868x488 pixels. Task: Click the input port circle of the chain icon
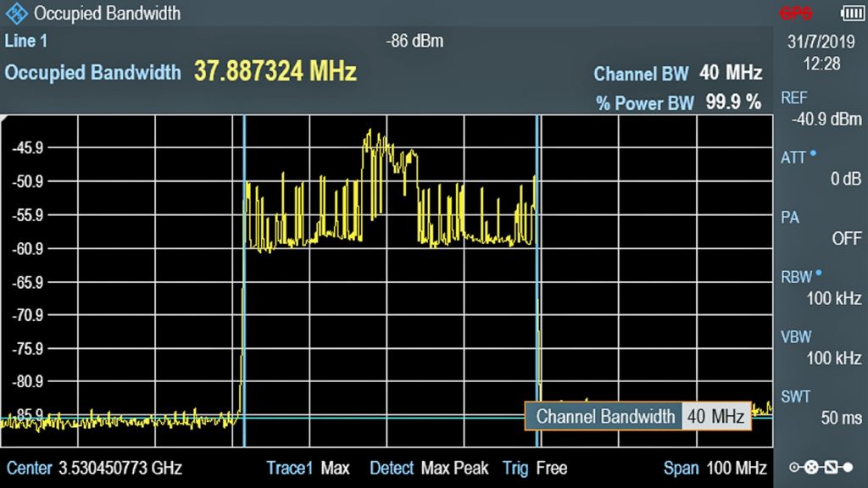[794, 466]
